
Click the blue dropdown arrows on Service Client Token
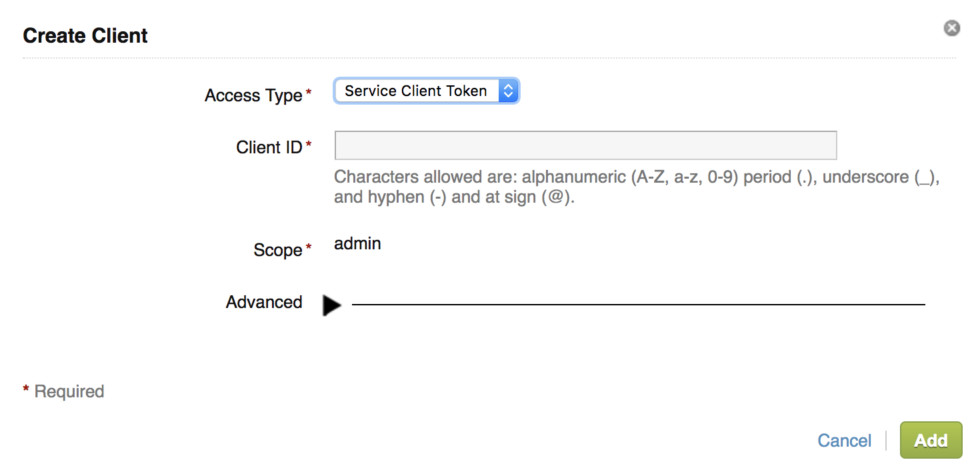click(508, 91)
